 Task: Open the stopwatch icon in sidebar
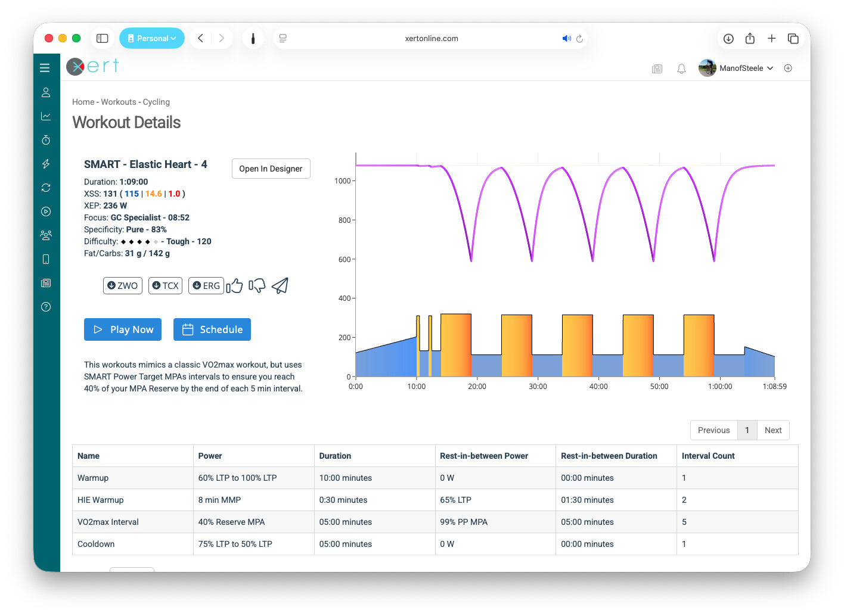(46, 140)
